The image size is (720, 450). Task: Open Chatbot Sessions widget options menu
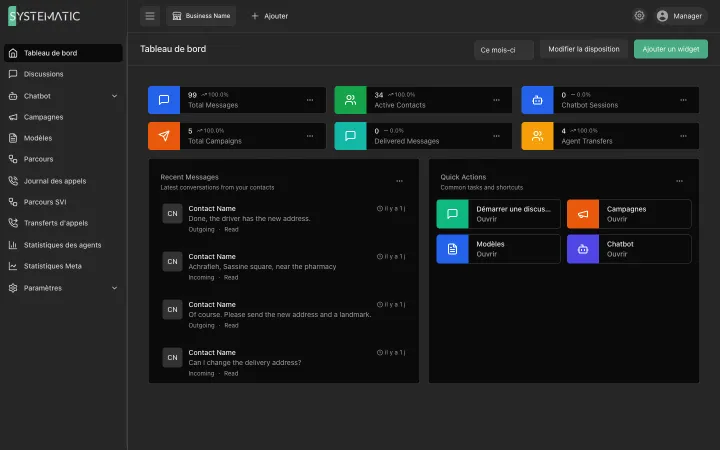[x=683, y=100]
